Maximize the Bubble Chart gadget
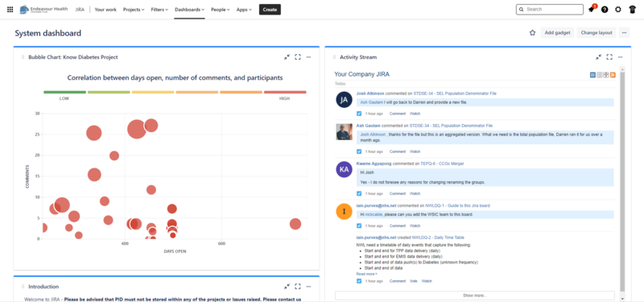The height and width of the screenshot is (302, 644). pyautogui.click(x=298, y=57)
